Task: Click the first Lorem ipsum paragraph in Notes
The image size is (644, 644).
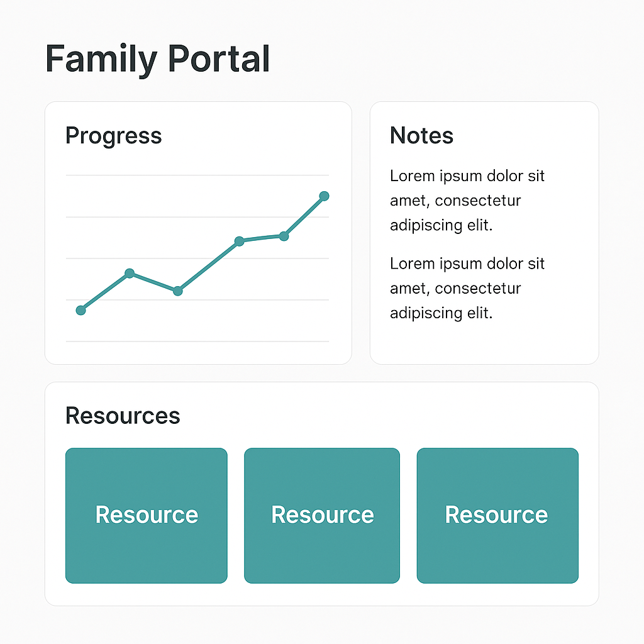Action: [467, 200]
